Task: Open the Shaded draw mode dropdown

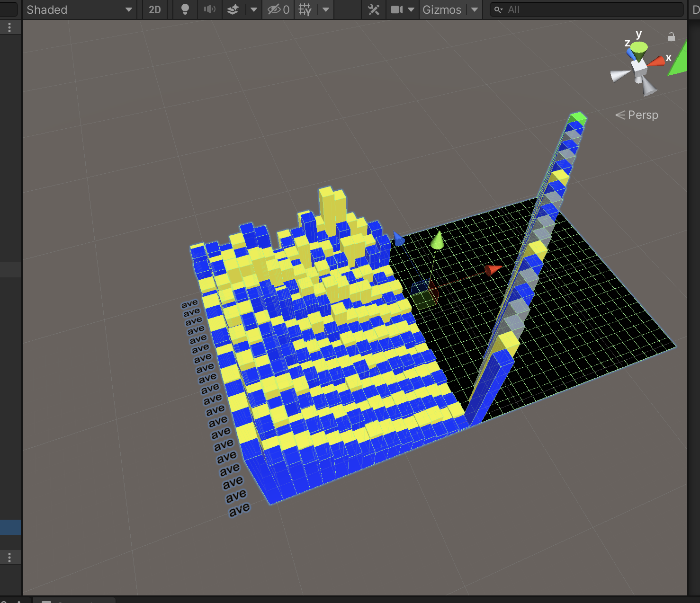Action: pyautogui.click(x=79, y=9)
